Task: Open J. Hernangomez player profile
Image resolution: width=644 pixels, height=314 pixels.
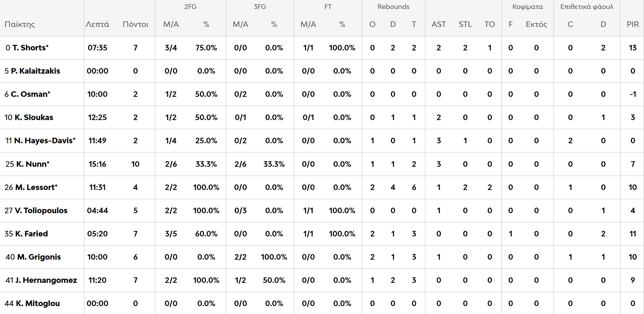Action: pos(46,280)
